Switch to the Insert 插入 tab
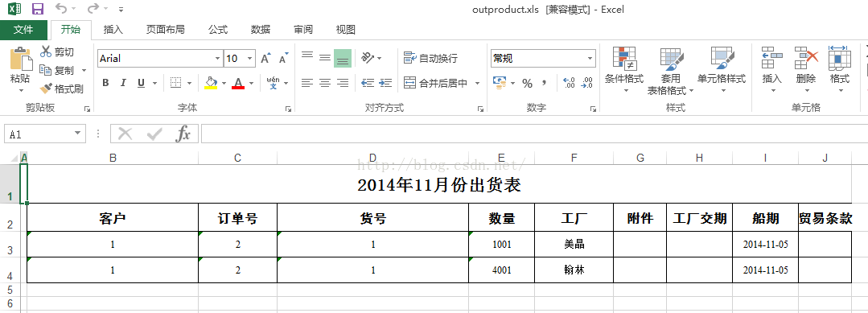Image resolution: width=868 pixels, height=313 pixels. pos(113,30)
